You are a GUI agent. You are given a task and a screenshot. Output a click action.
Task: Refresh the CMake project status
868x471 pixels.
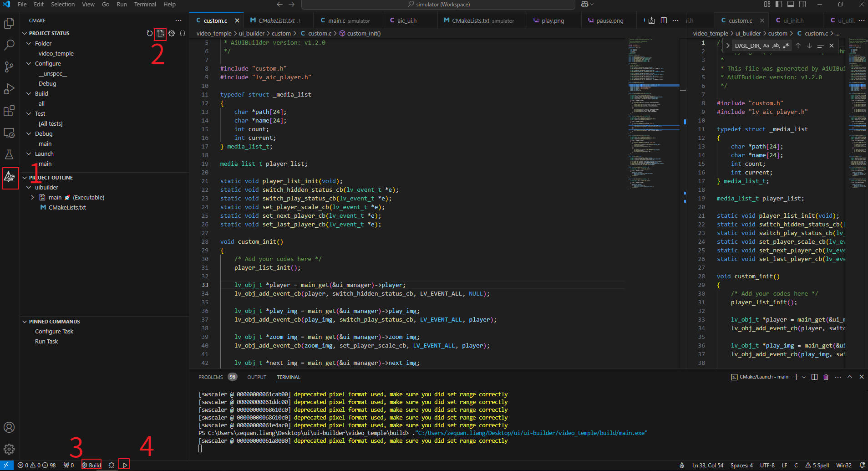pyautogui.click(x=149, y=33)
